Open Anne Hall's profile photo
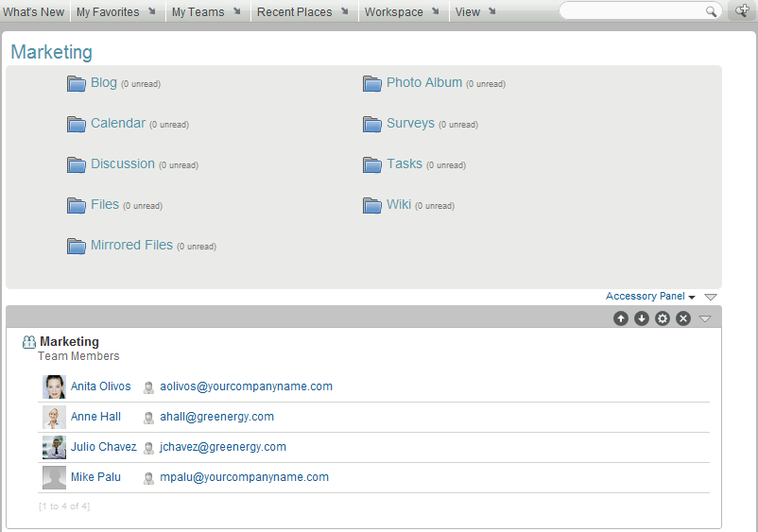The image size is (758, 532). 54,418
